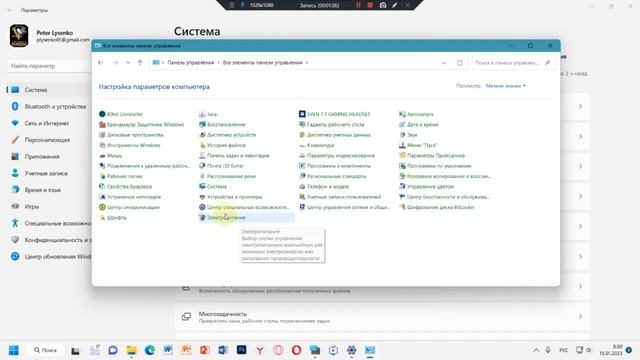Select Игры in Settings sidebar
This screenshot has width=640, height=360.
tap(49, 207)
